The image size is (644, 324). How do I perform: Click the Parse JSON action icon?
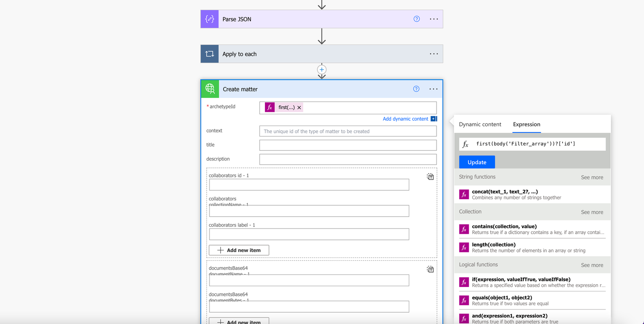(x=210, y=19)
